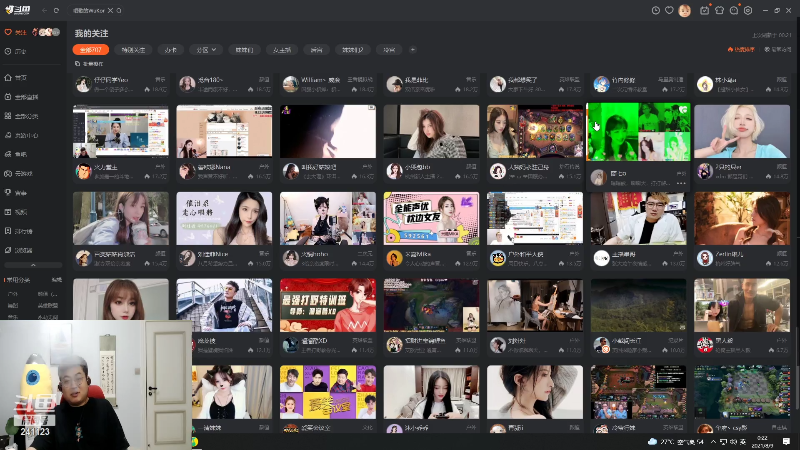Viewport: 800px width, 450px height.
Task: Select the last filter pill before the plus
Action: pyautogui.click(x=389, y=49)
